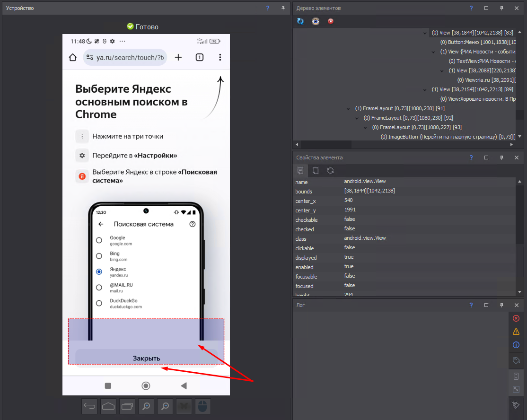Toggle warning filter in Log panel
Screen dimensions: 527x420
pos(516,332)
